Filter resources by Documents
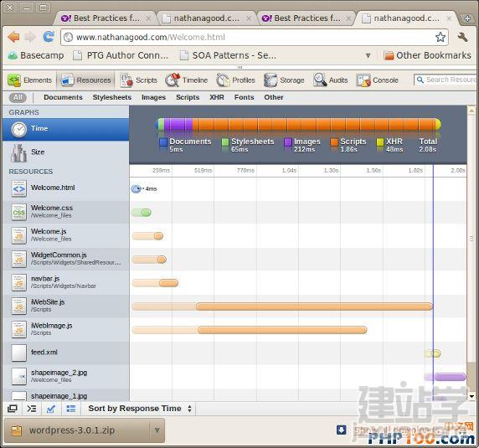This screenshot has height=448, width=479. click(x=64, y=97)
